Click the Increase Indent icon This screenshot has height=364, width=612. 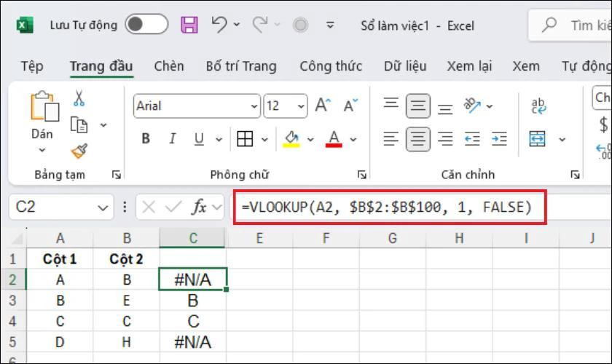[499, 139]
